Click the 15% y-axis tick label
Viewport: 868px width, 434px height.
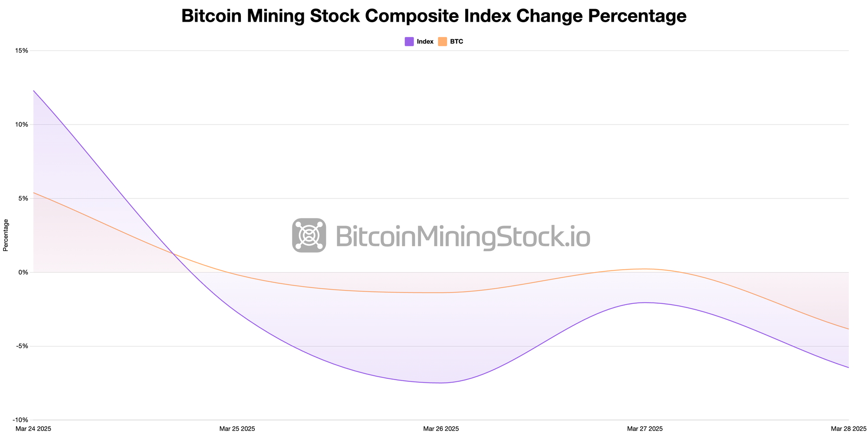(x=22, y=51)
